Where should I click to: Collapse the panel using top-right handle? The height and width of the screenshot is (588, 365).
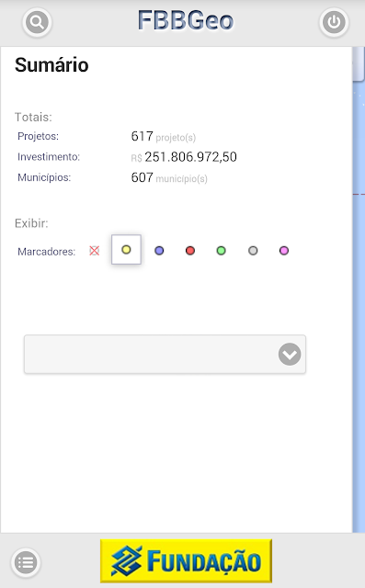(359, 63)
